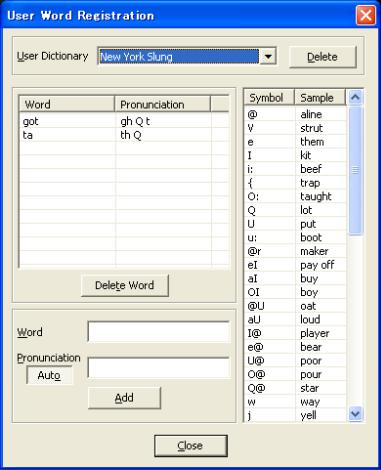Select the symbol 'Q' for lot
Image resolution: width=381 pixels, height=470 pixels.
pyautogui.click(x=295, y=210)
